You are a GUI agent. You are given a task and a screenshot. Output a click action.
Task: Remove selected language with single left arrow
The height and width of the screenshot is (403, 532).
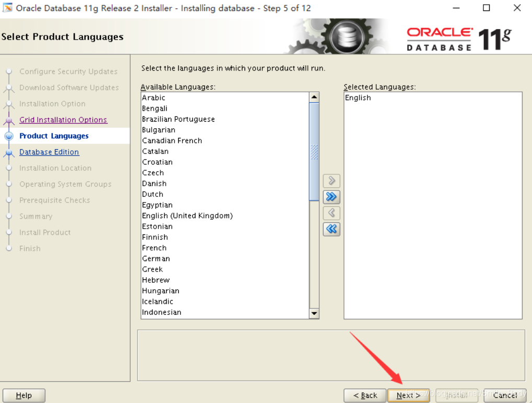tap(331, 213)
